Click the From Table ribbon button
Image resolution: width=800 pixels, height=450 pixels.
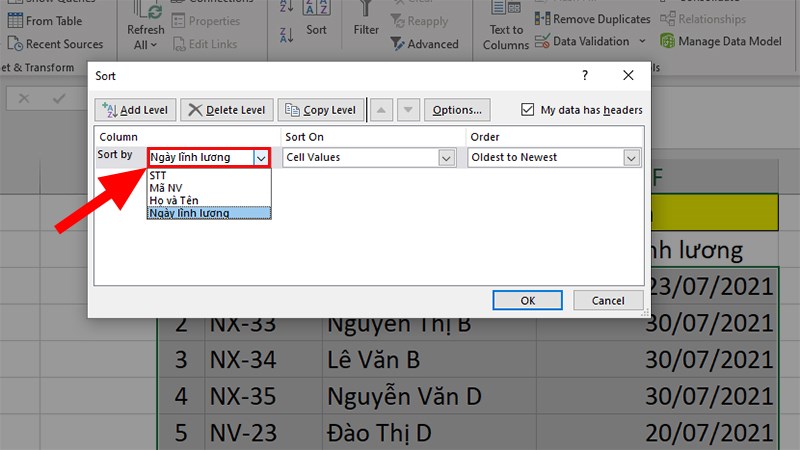pyautogui.click(x=45, y=21)
